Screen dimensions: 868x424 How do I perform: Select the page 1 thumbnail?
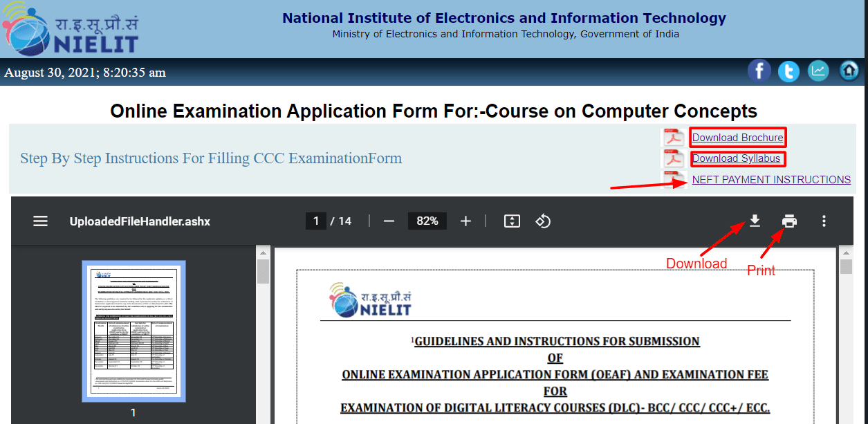(x=133, y=331)
